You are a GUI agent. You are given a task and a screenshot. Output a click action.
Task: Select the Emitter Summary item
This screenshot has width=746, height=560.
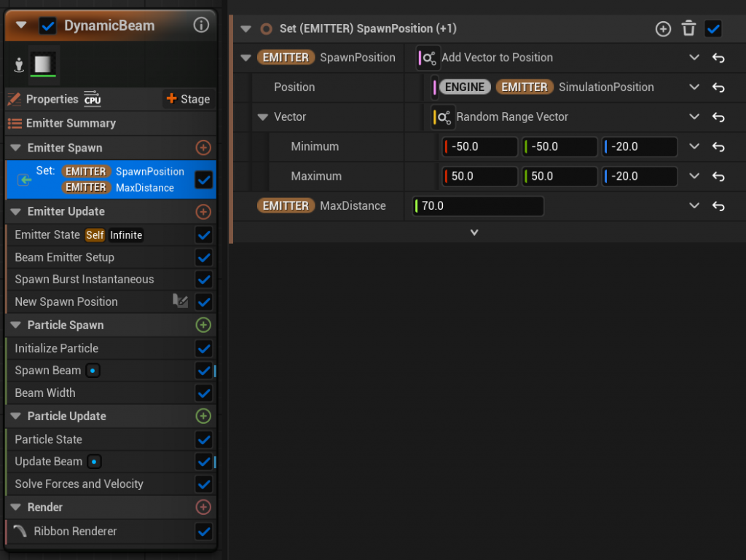pyautogui.click(x=71, y=123)
